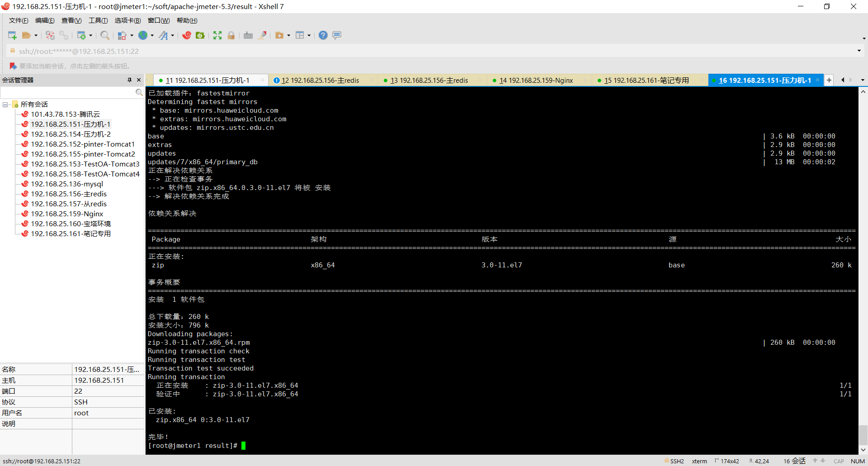868x466 pixels.
Task: Expand the address bar history dropdown
Action: click(x=859, y=51)
